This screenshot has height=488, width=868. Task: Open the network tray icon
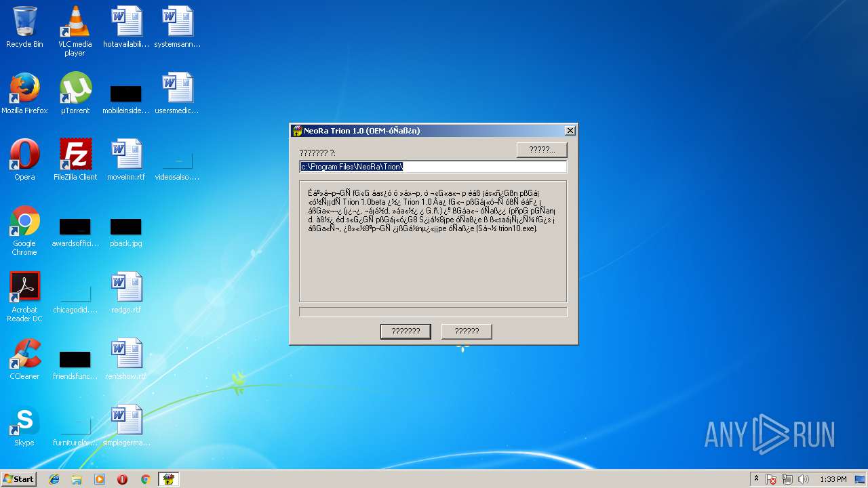tap(787, 479)
